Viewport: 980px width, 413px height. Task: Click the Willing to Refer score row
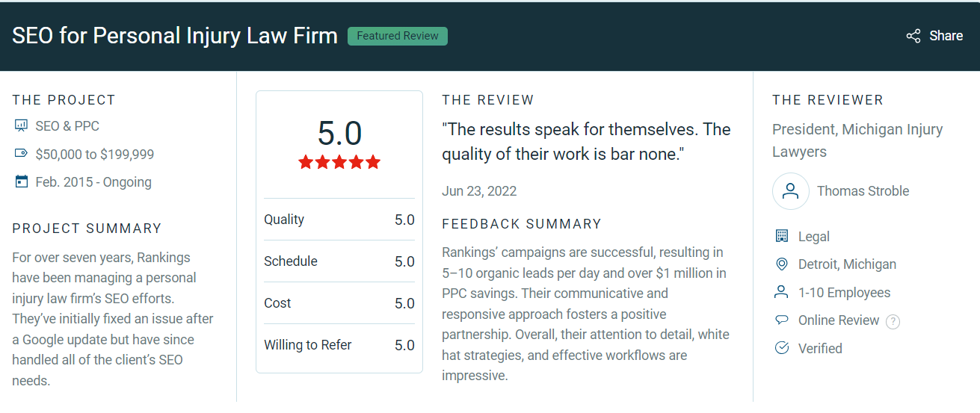[x=339, y=345]
